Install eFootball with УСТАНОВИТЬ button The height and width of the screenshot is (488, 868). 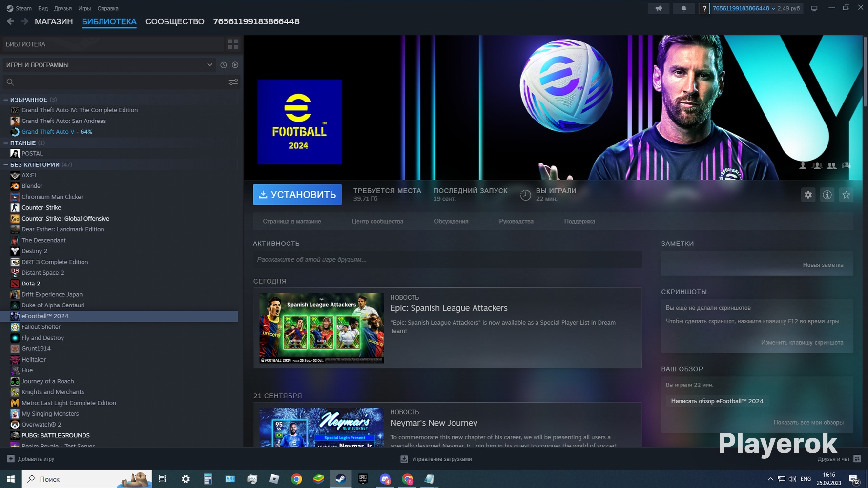(297, 195)
